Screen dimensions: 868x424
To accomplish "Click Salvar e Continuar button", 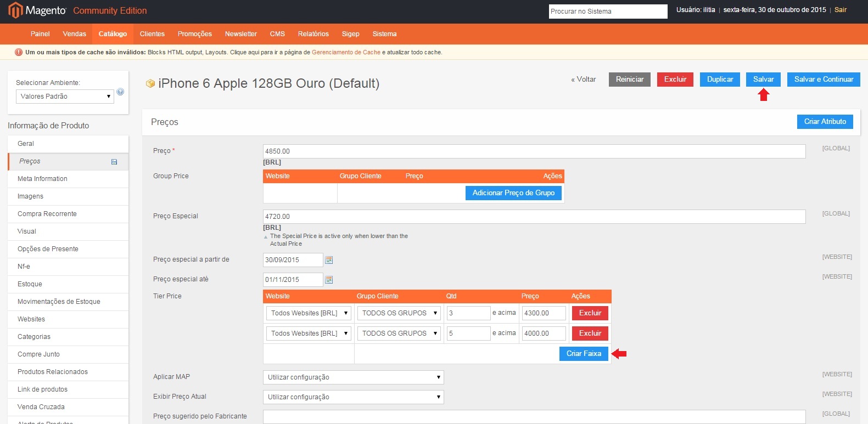I will coord(824,80).
